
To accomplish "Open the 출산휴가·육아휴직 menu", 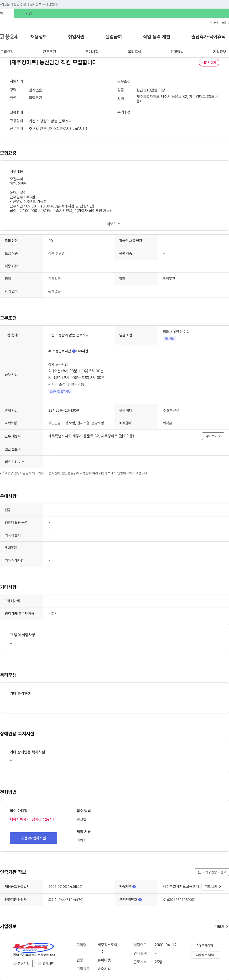I will 208,36.
